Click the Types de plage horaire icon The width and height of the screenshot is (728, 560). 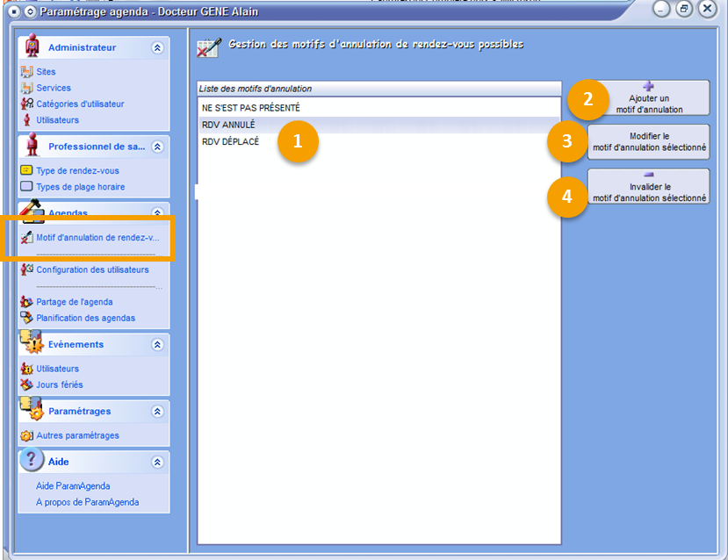pos(26,186)
